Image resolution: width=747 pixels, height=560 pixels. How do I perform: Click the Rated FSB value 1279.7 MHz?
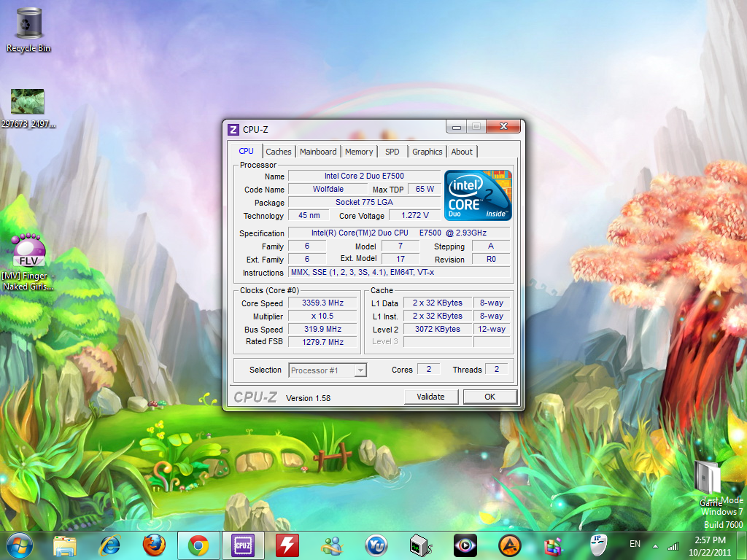click(322, 342)
